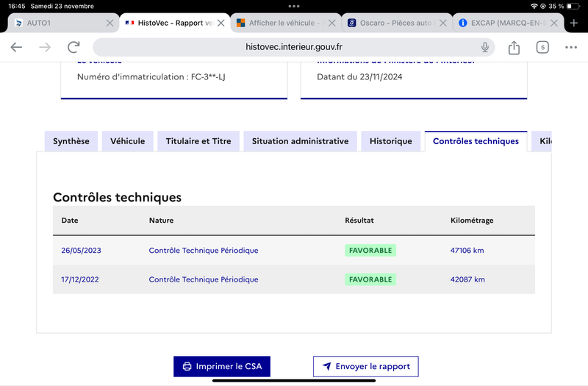
Task: Select the Historique tab
Action: [x=391, y=141]
